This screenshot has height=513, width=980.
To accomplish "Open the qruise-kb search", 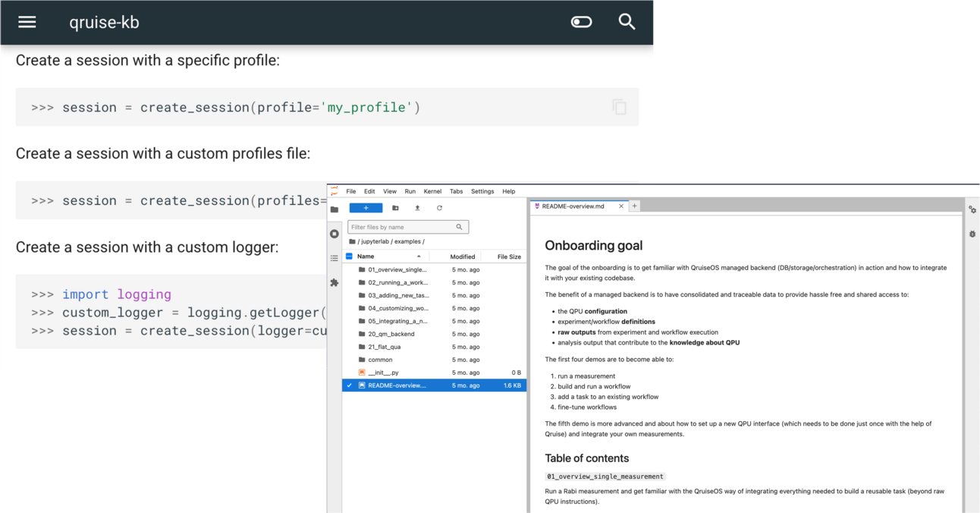I will coord(627,22).
